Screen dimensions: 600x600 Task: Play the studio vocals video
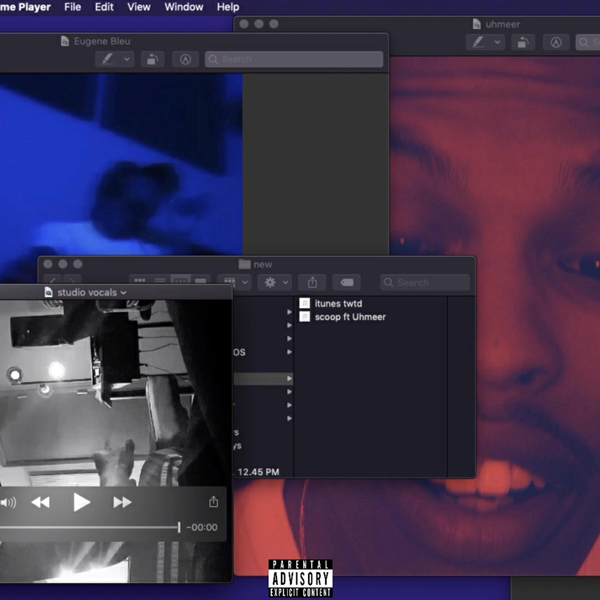[x=82, y=502]
